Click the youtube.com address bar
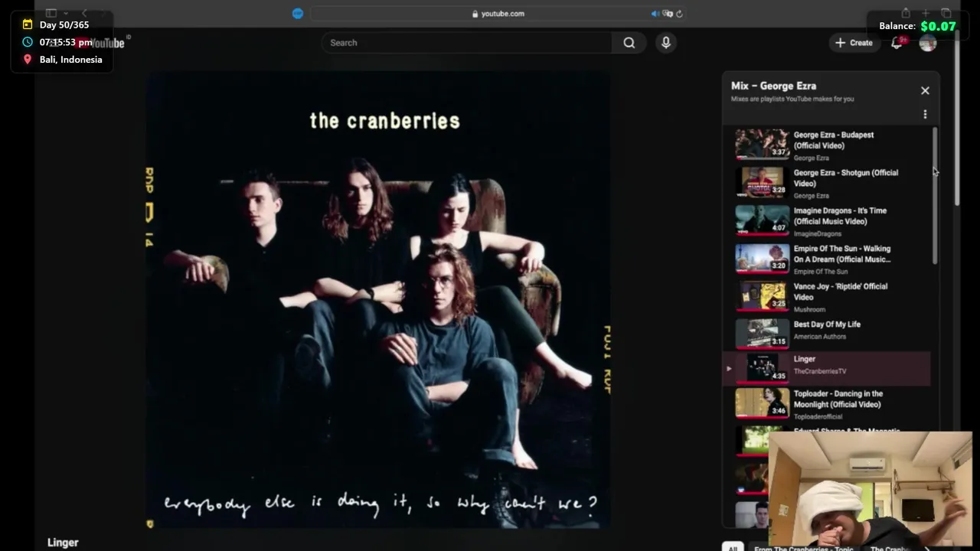 (498, 13)
